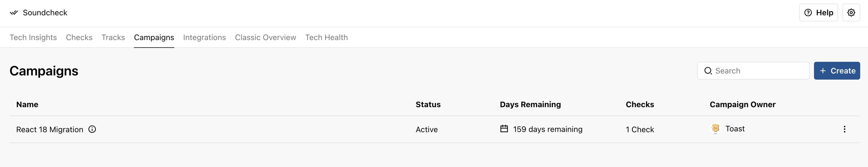Open the React 18 Migration campaign
This screenshot has height=167, width=868.
[x=50, y=130]
